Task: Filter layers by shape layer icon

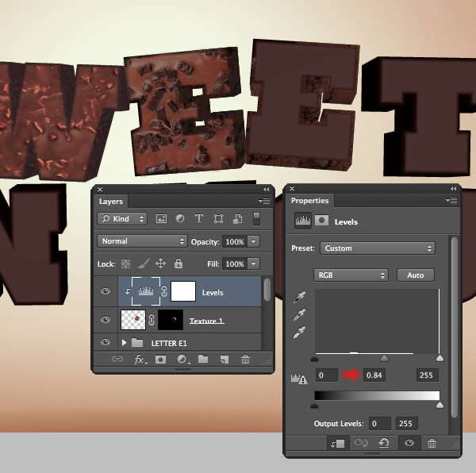Action: point(218,218)
